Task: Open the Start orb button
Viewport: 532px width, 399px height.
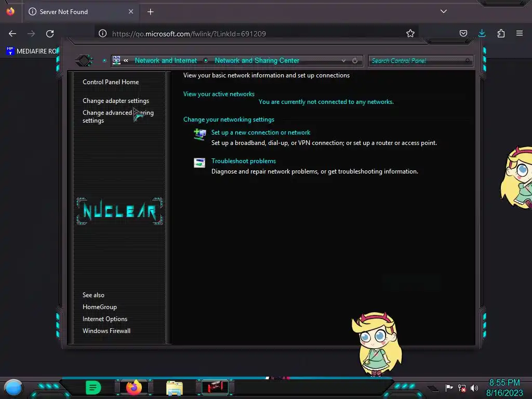Action: click(14, 388)
